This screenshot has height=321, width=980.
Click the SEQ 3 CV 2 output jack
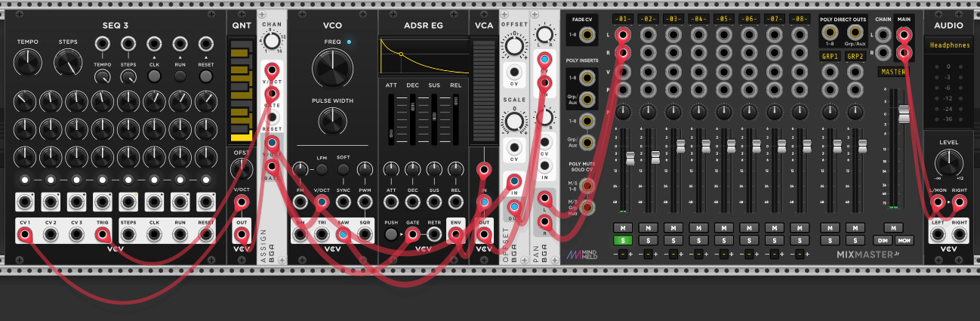(x=51, y=235)
